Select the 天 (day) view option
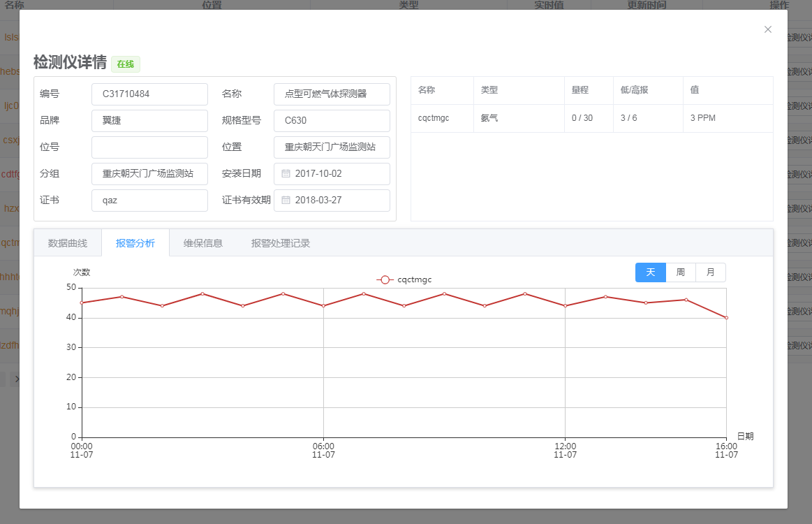Viewport: 812px width, 524px height. coord(650,272)
